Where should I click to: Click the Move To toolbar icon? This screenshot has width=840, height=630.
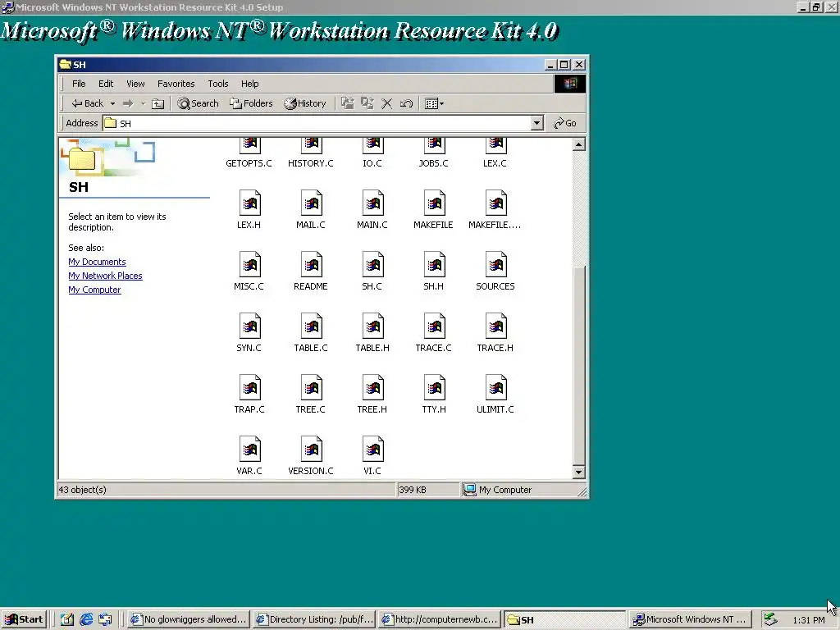(348, 103)
